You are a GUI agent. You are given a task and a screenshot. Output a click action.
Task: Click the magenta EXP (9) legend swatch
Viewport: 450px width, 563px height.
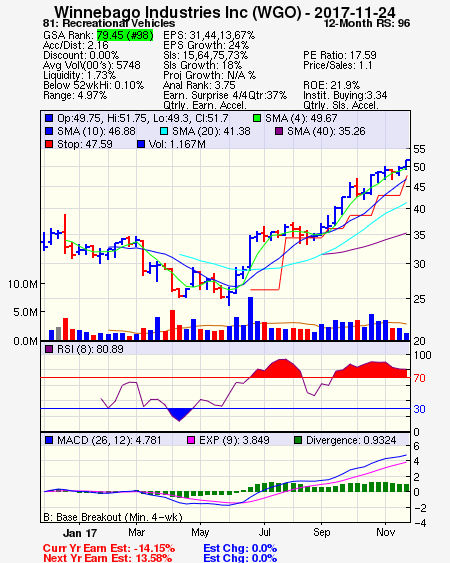(191, 440)
